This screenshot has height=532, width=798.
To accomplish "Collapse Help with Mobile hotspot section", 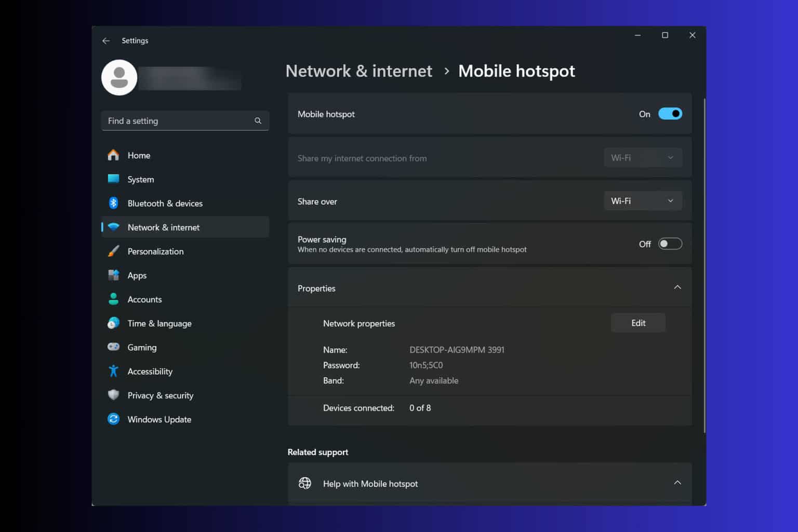I will pos(677,483).
